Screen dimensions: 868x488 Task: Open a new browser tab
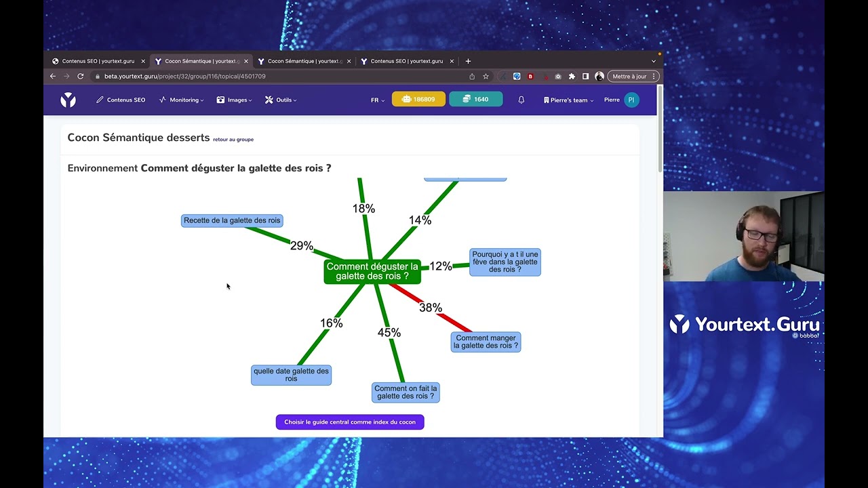(468, 61)
